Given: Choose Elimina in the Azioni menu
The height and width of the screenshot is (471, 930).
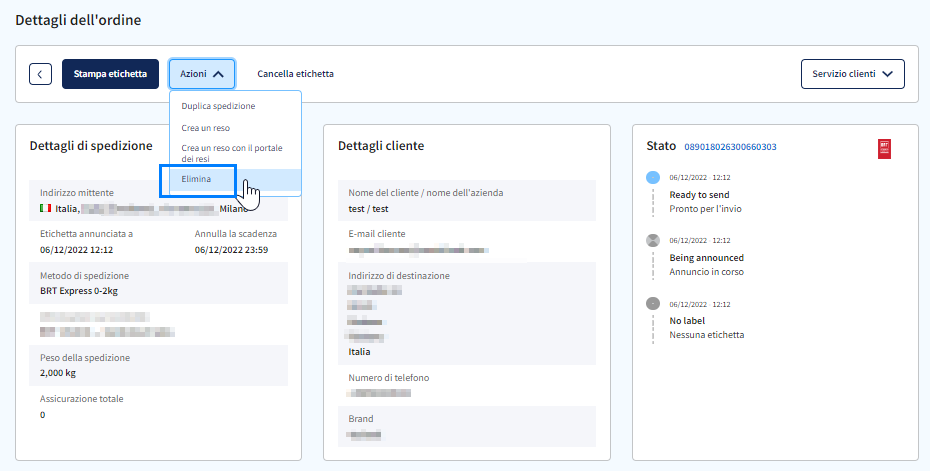Looking at the screenshot, I should click(x=196, y=179).
